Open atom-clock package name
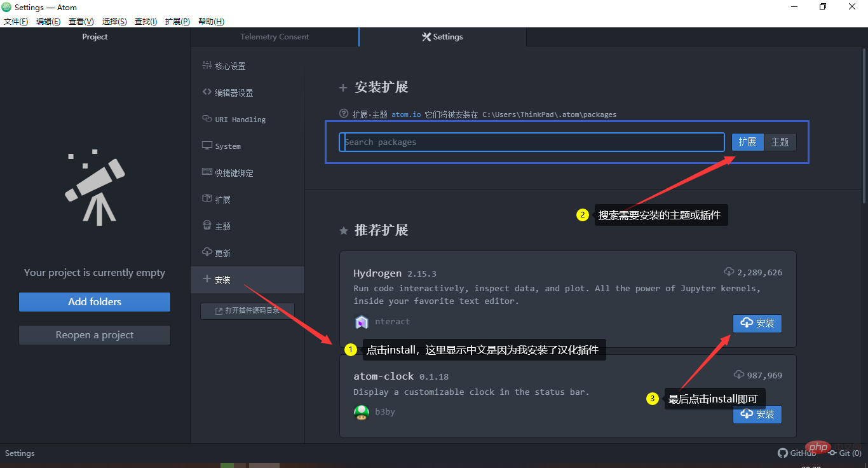Viewport: 868px width, 468px height. click(x=384, y=376)
